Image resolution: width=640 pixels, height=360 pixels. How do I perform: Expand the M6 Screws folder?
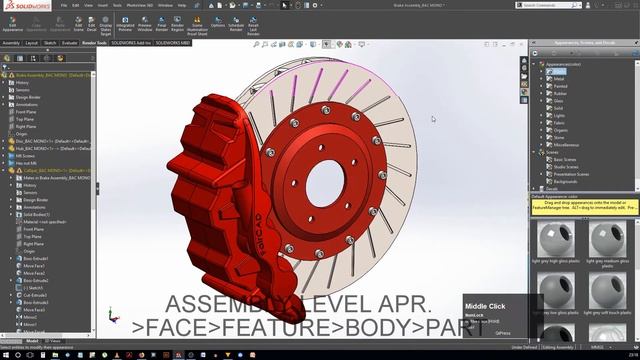[x=4, y=156]
